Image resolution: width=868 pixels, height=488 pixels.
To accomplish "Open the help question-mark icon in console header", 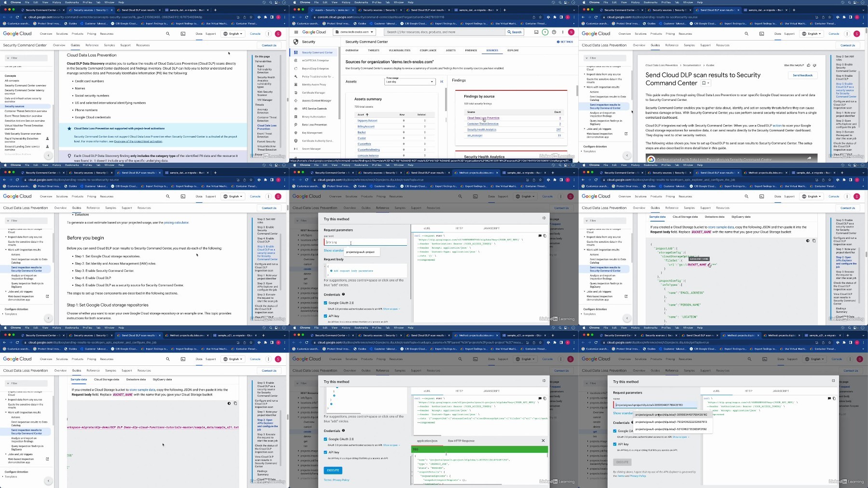I will (x=554, y=32).
